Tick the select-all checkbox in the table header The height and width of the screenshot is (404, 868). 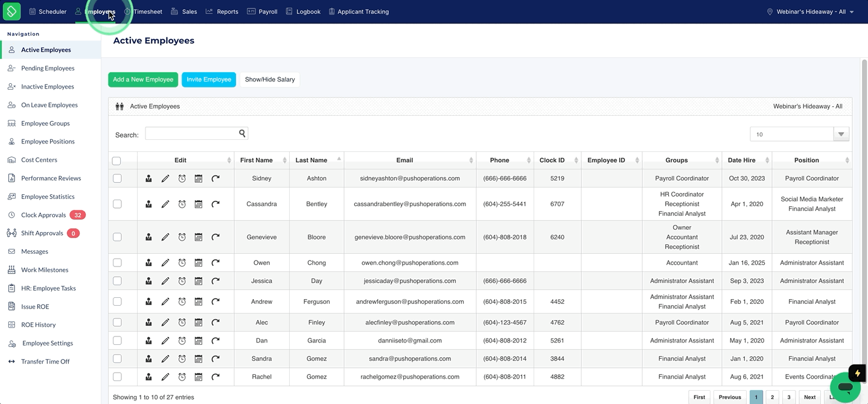point(116,161)
